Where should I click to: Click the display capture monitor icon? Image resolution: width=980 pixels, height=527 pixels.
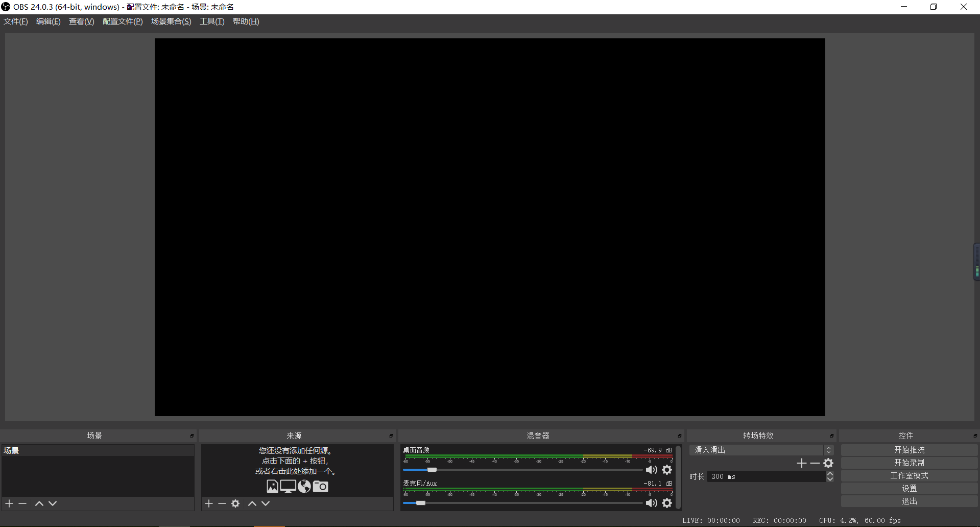click(x=288, y=487)
